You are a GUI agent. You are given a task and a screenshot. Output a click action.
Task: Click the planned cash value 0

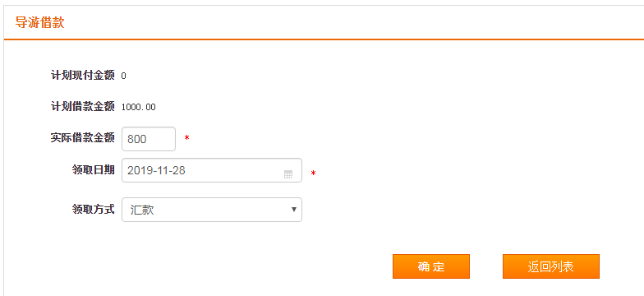coord(123,76)
